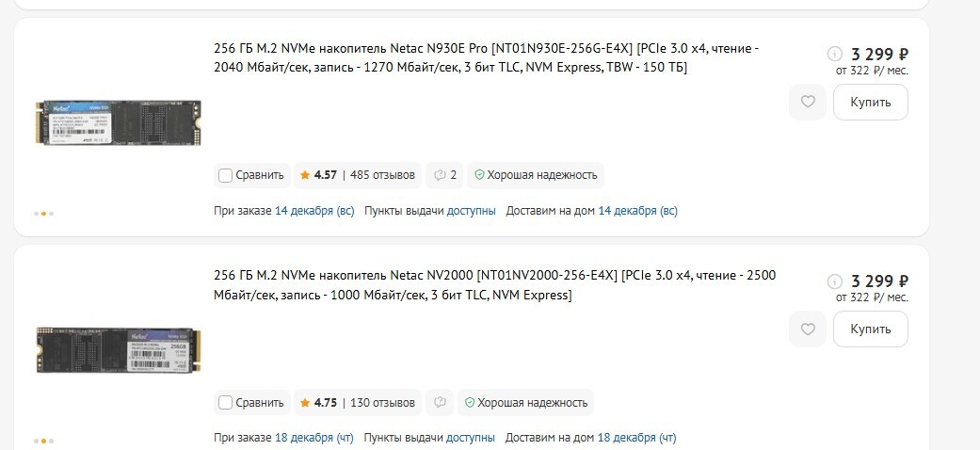The image size is (980, 450).
Task: Open comments icon with 2 for N930E Pro
Action: [x=445, y=175]
